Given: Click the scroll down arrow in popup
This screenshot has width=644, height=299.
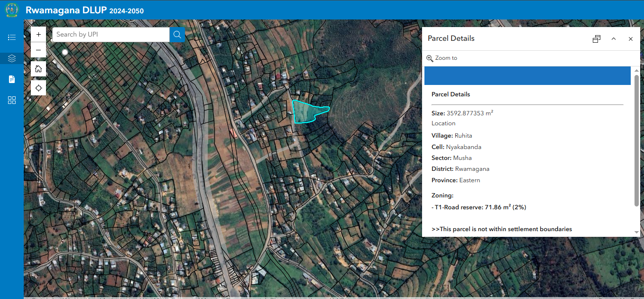Looking at the screenshot, I should click(x=636, y=232).
